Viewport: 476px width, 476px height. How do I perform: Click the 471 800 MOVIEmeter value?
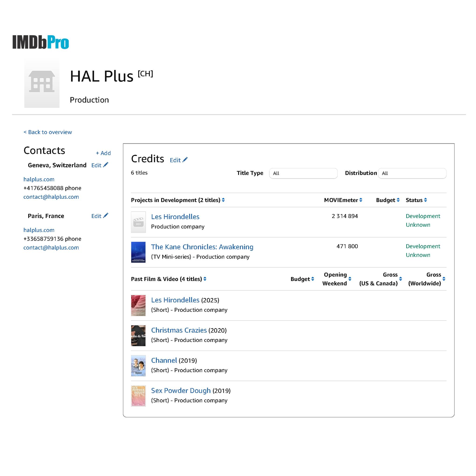(x=347, y=246)
